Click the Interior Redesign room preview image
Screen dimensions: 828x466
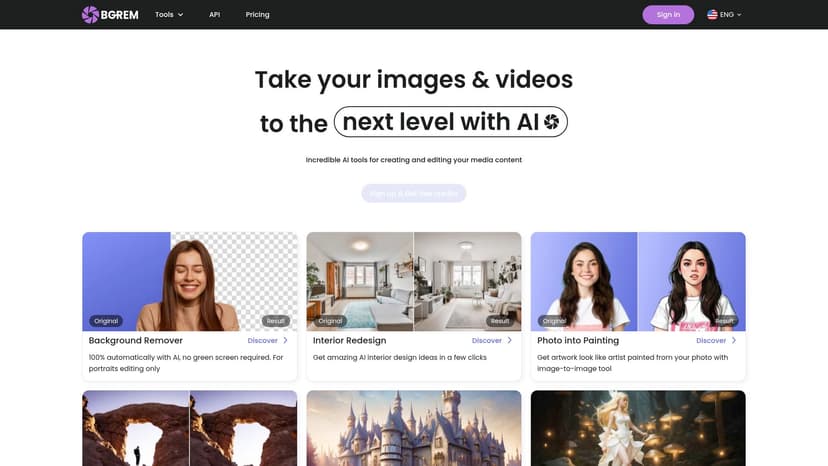tap(413, 281)
